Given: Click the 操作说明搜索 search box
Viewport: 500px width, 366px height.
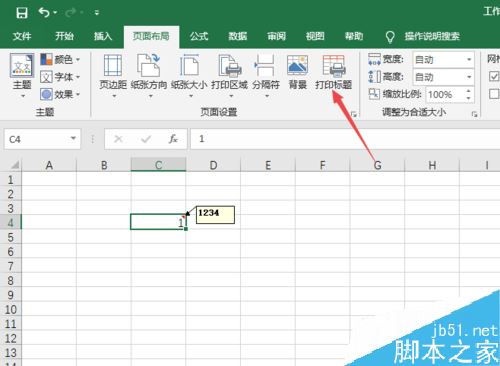Looking at the screenshot, I should coord(432,36).
